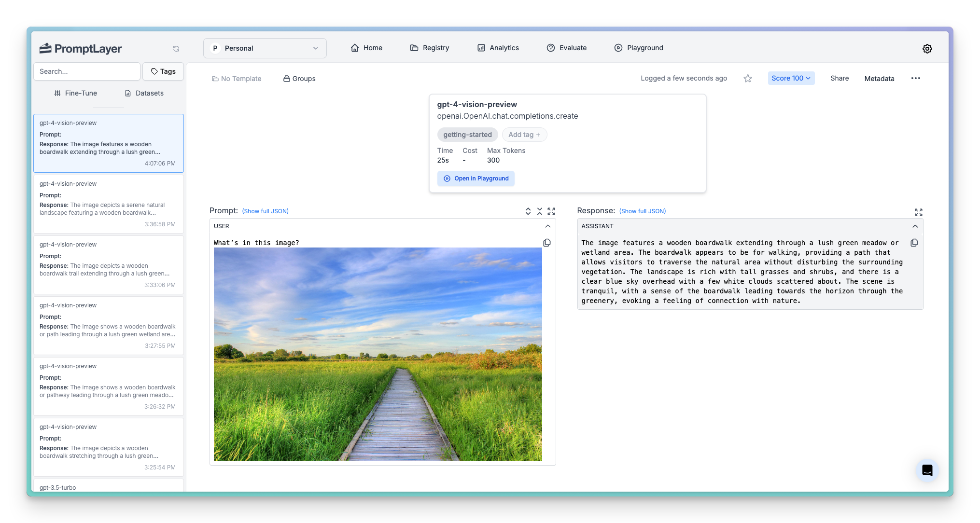Click the refresh icon beside PromptLayer logo
Image resolution: width=980 pixels, height=523 pixels.
(176, 49)
